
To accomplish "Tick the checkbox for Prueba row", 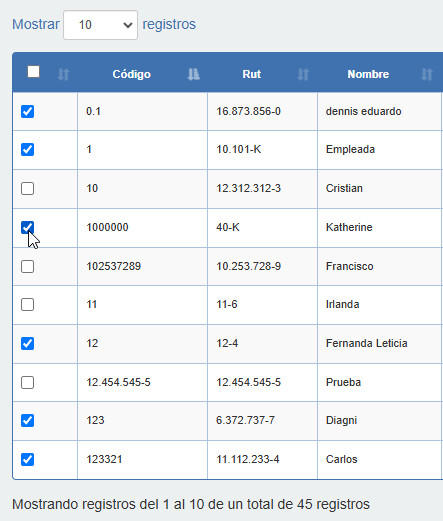I will coord(27,382).
